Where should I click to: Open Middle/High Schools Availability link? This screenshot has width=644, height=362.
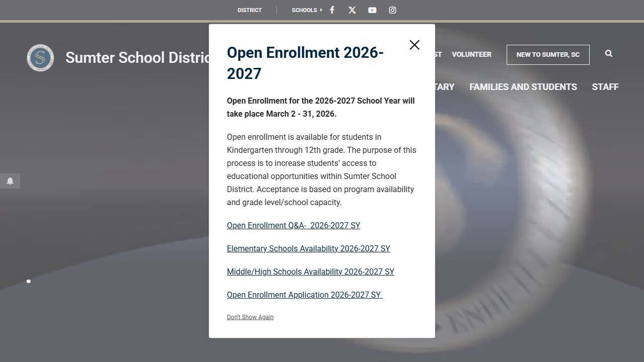(x=310, y=272)
